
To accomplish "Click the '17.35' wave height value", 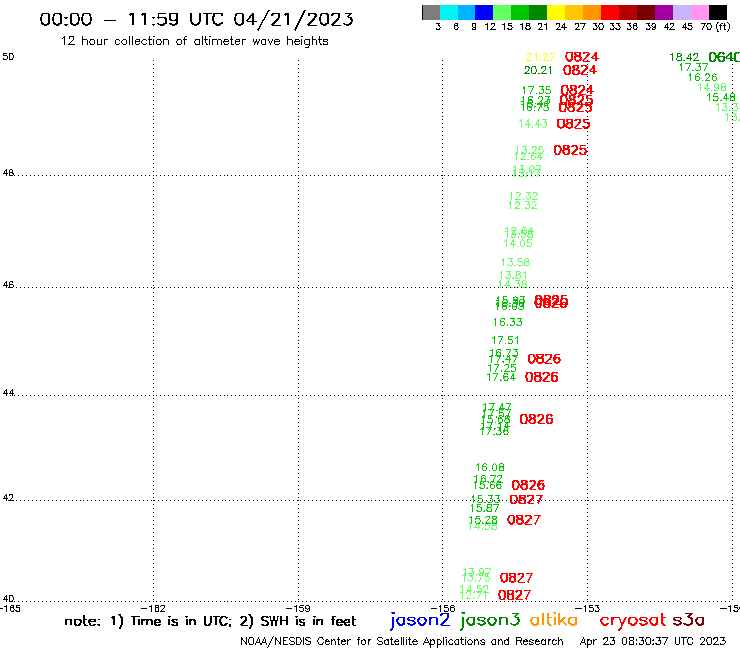I will pos(536,90).
